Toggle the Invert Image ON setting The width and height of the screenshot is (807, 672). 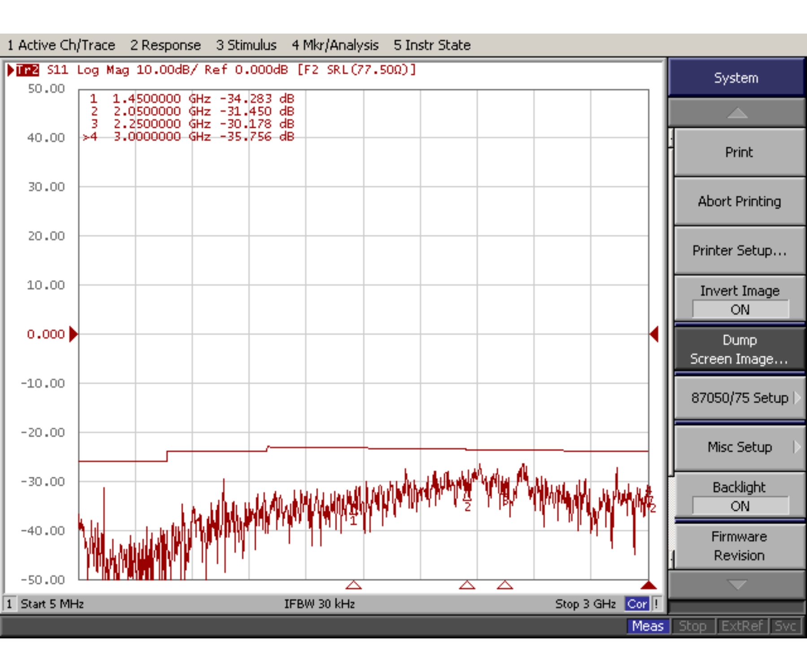point(739,299)
